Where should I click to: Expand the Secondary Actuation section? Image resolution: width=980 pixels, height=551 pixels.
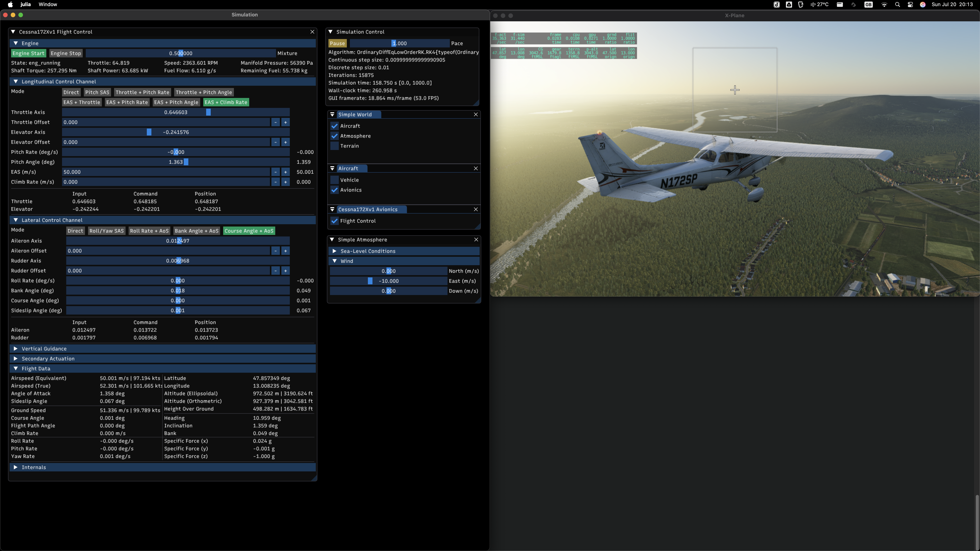coord(16,359)
